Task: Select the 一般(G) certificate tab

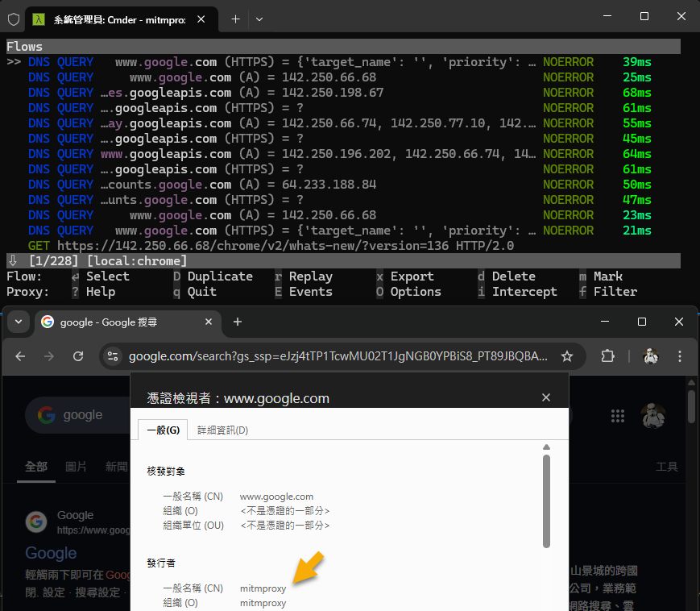Action: click(163, 430)
